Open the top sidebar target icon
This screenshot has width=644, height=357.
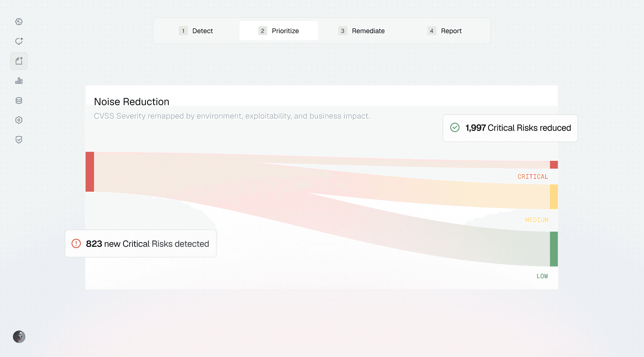(x=19, y=22)
